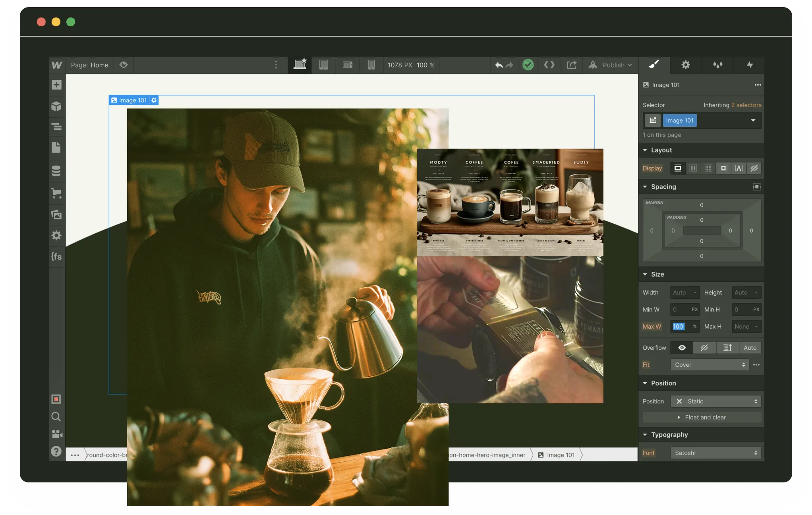Open the Position Static dropdown
This screenshot has height=515, width=812.
click(716, 401)
